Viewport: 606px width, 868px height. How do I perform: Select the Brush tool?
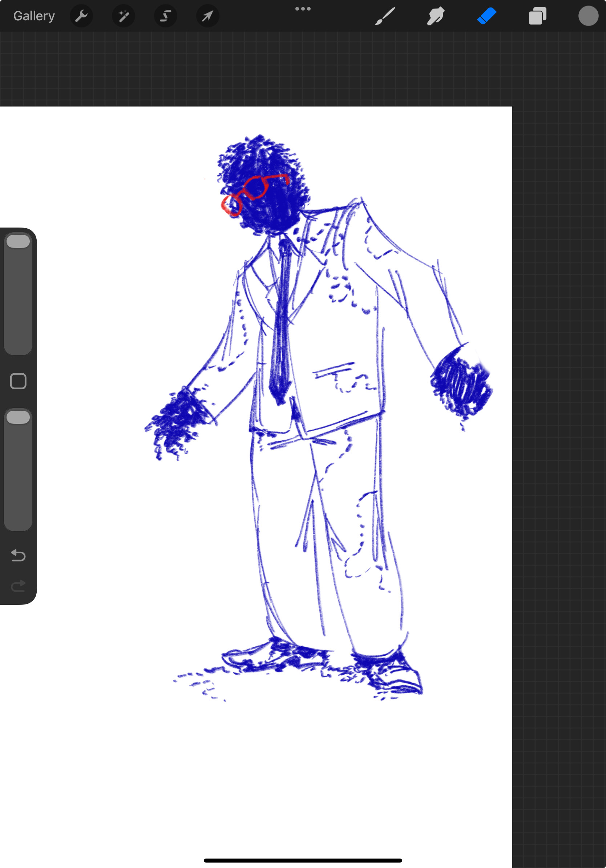pos(385,16)
